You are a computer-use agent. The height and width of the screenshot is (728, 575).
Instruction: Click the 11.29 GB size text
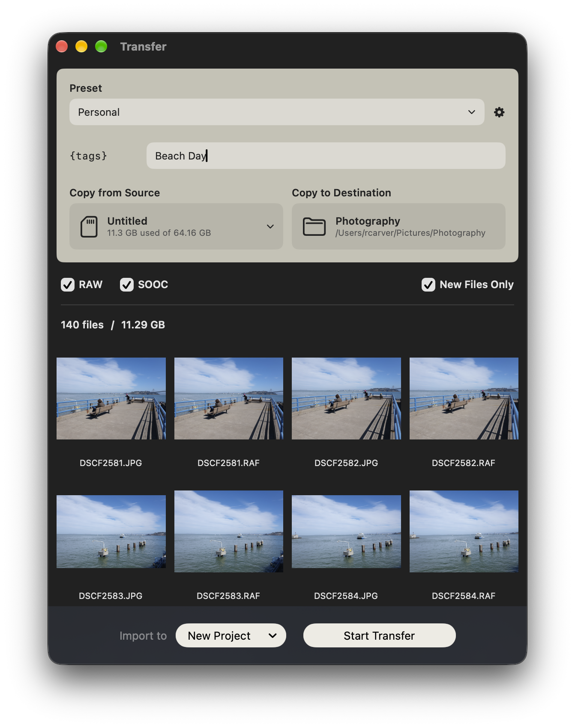[143, 325]
